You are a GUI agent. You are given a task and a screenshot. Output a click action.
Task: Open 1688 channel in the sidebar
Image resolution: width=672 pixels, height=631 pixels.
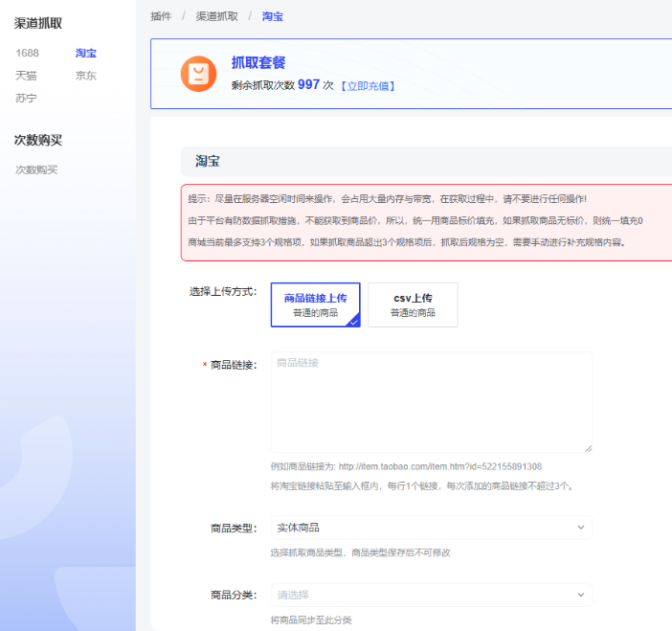pos(27,53)
